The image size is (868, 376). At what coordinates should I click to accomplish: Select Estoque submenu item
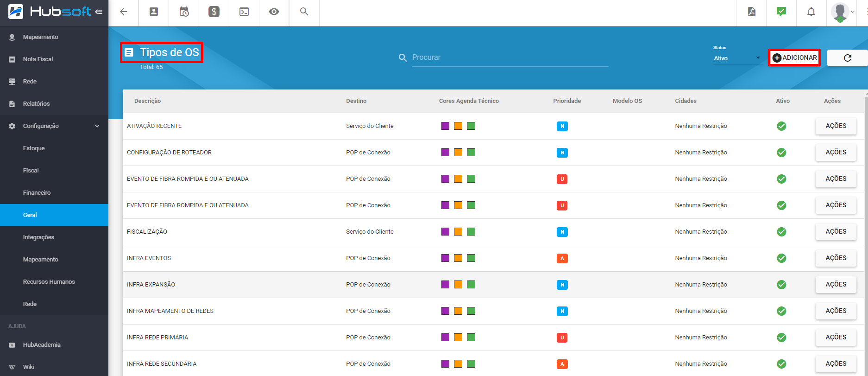click(x=54, y=148)
